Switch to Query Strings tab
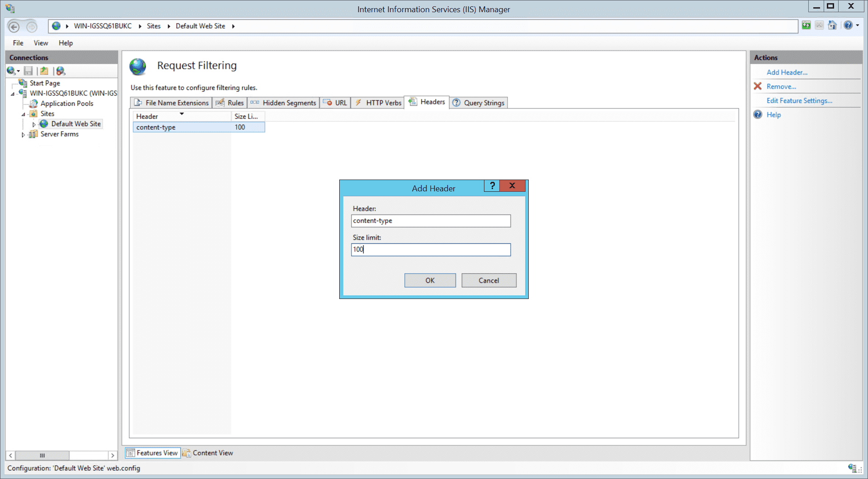 coord(479,103)
